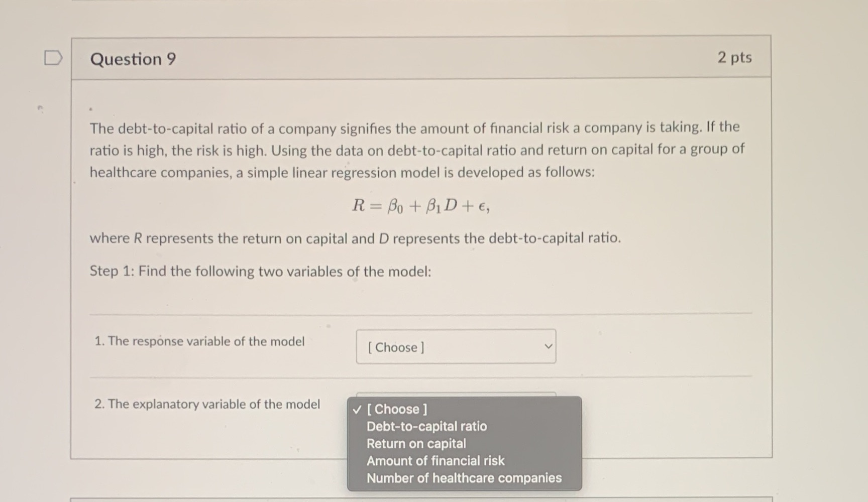Viewport: 868px width, 502px height.
Task: Click the response variable prompt text
Action: pos(199,341)
